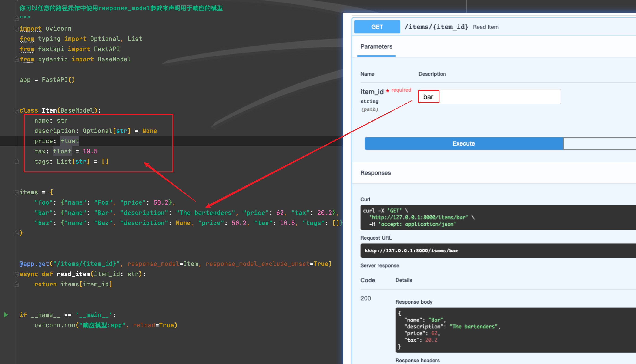The image size is (636, 364).
Task: Click the Response body JSON block
Action: (515, 330)
